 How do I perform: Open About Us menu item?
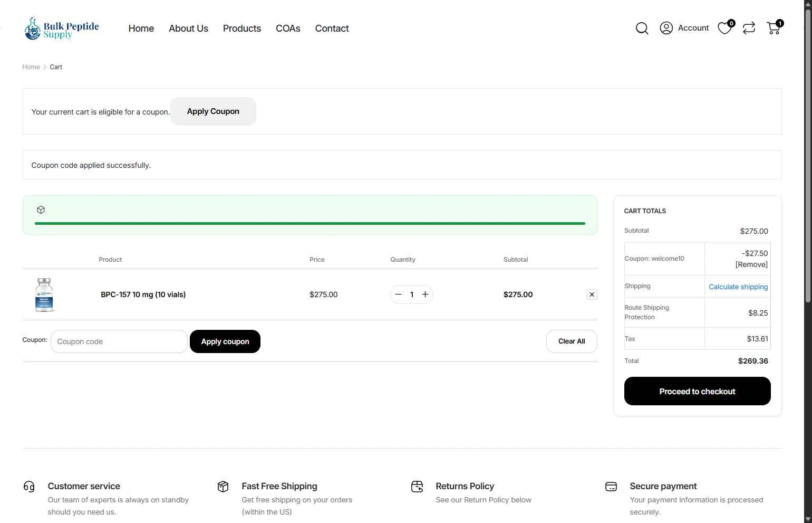coord(188,28)
